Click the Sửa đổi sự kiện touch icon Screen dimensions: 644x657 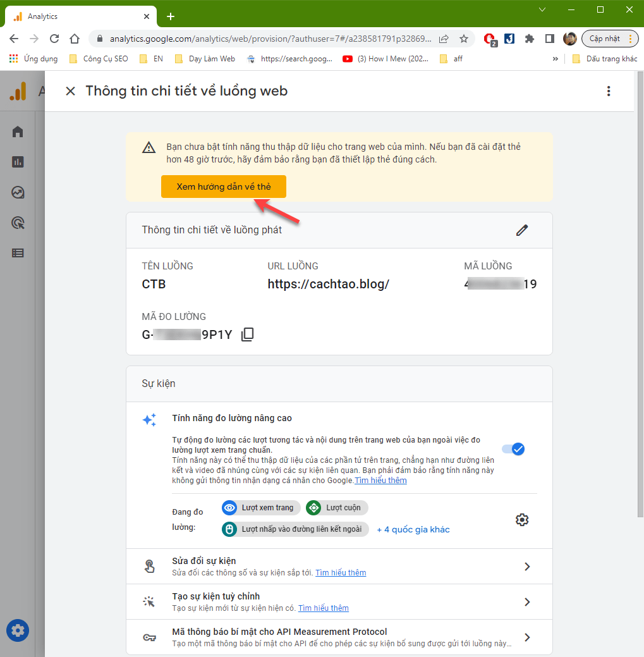(149, 567)
